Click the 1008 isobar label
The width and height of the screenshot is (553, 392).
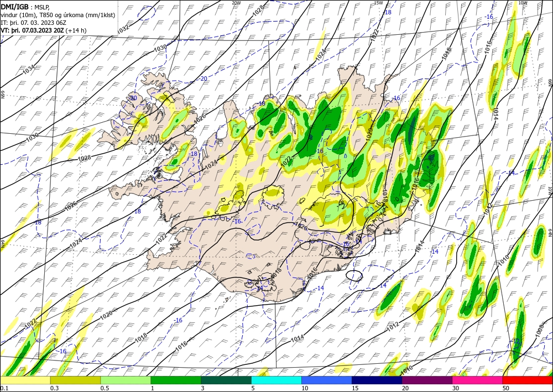pos(539,330)
